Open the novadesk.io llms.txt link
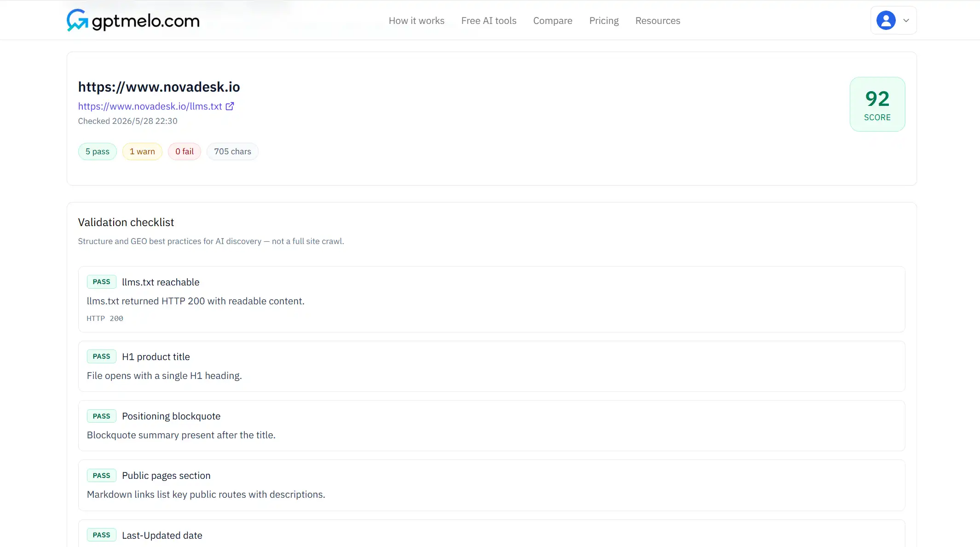This screenshot has height=547, width=980. (x=150, y=106)
